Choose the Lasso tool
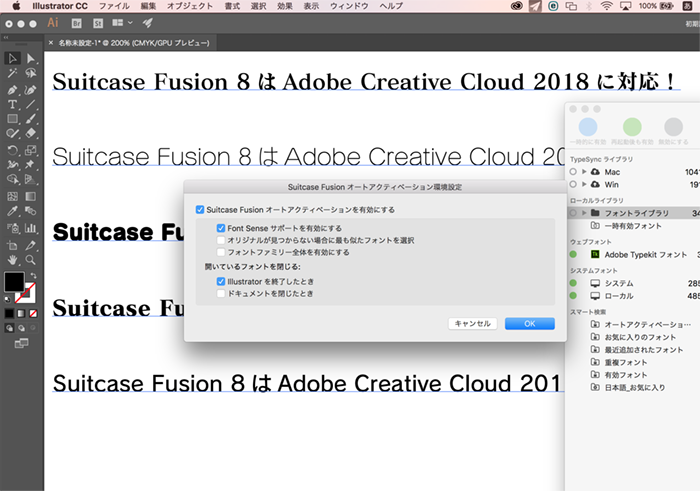The width and height of the screenshot is (700, 491). [30, 73]
